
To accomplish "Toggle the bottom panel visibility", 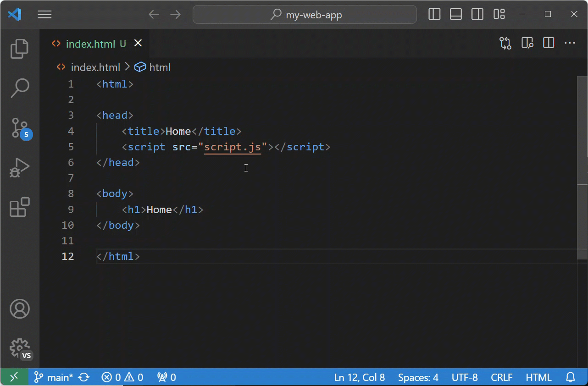I will coord(455,14).
